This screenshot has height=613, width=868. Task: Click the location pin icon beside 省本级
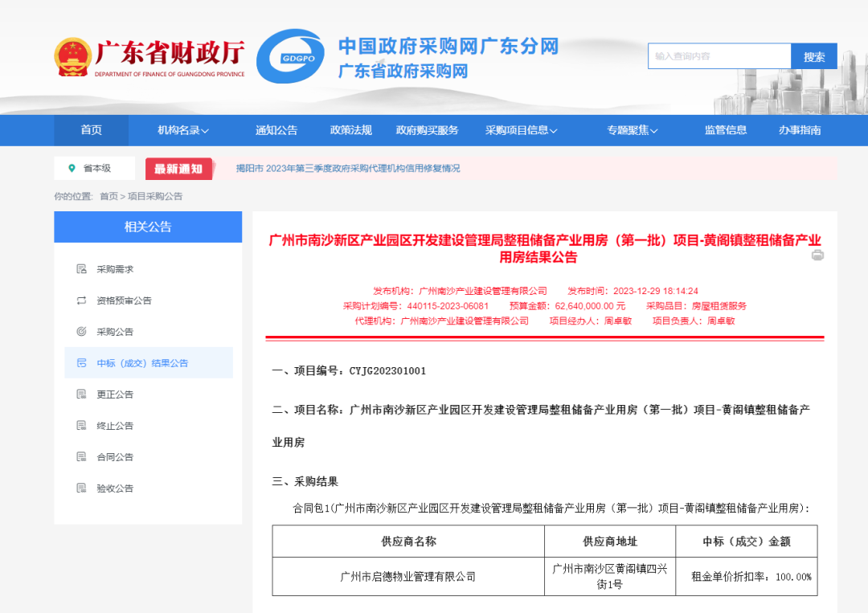pyautogui.click(x=72, y=168)
